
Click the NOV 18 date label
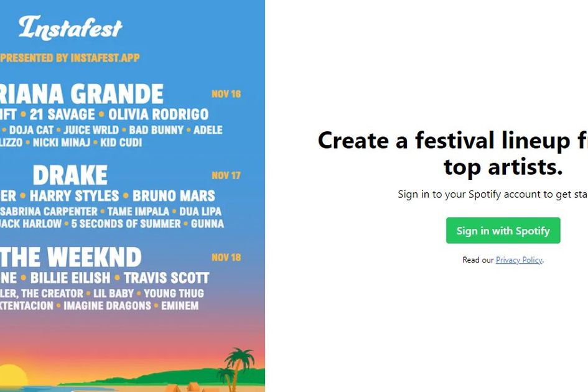226,258
